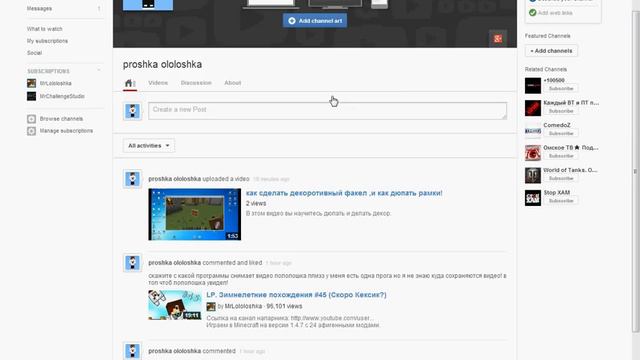Screen dimensions: 640x360
Task: Click the + Add channels button
Action: 551,51
